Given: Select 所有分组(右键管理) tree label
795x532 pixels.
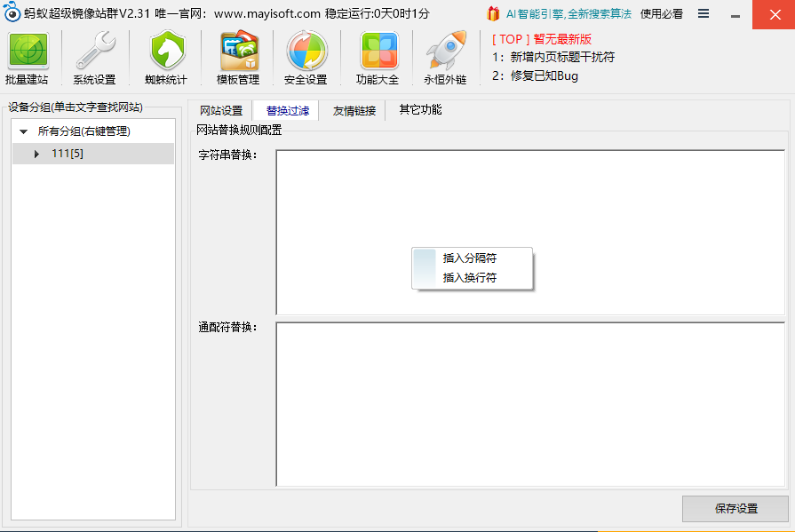Looking at the screenshot, I should click(x=83, y=131).
